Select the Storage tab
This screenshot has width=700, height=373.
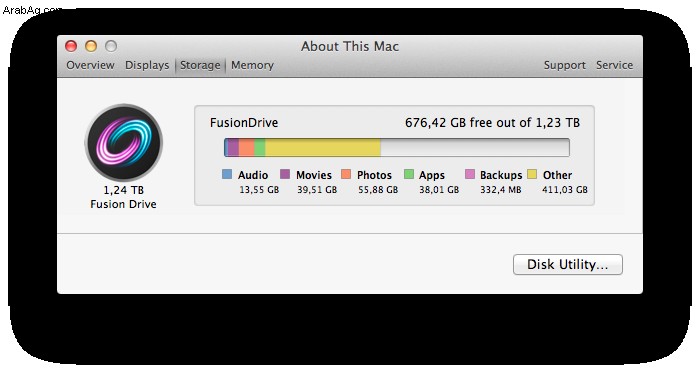pyautogui.click(x=200, y=65)
